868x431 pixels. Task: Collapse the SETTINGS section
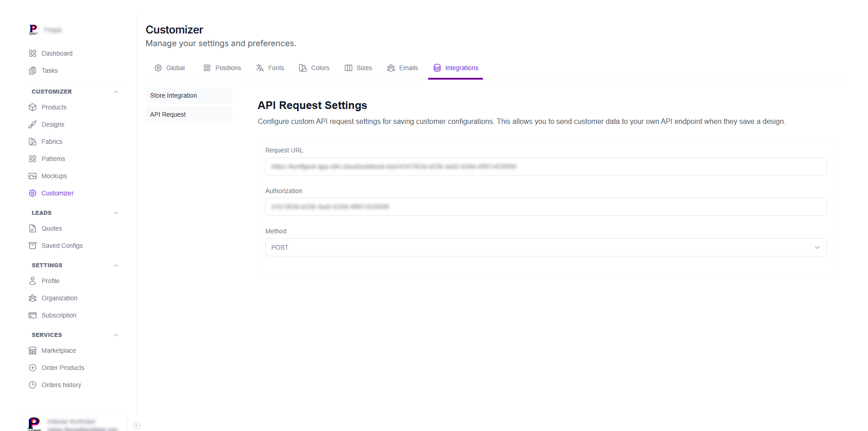(x=116, y=265)
